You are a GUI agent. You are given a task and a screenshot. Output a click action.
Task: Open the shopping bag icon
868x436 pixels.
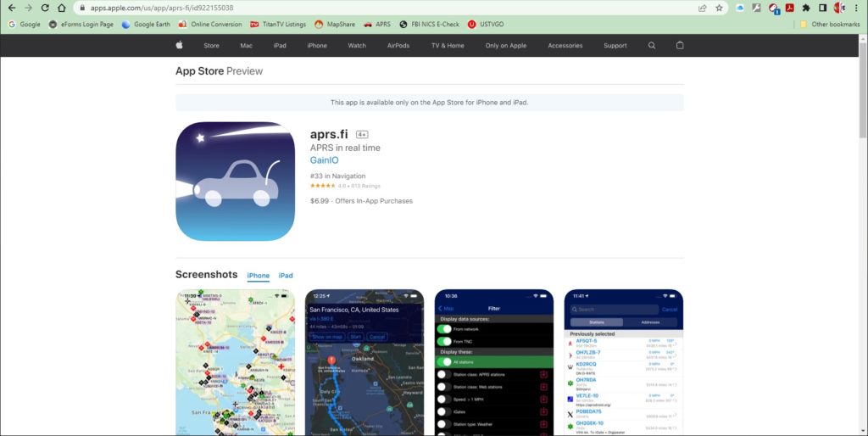coord(680,46)
